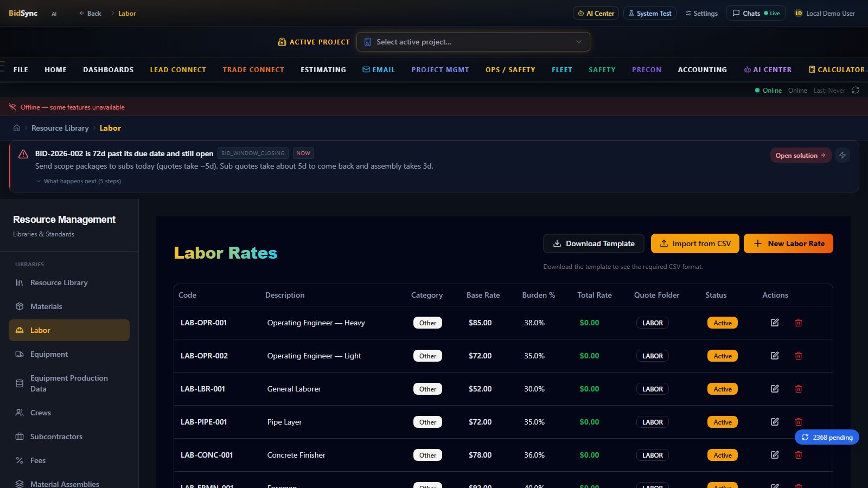Open Equipment Production Data
This screenshot has height=488, width=868.
tap(69, 383)
